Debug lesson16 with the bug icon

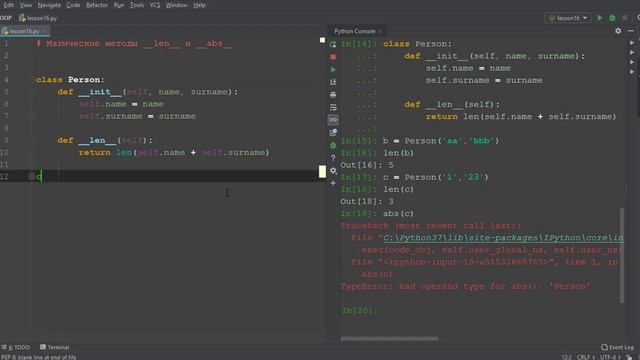[612, 18]
